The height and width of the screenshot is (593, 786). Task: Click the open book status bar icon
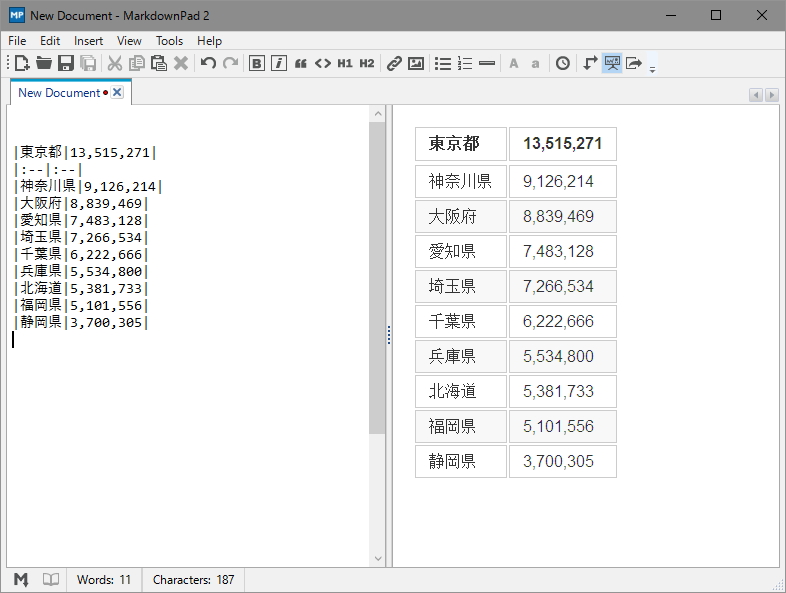pyautogui.click(x=51, y=579)
